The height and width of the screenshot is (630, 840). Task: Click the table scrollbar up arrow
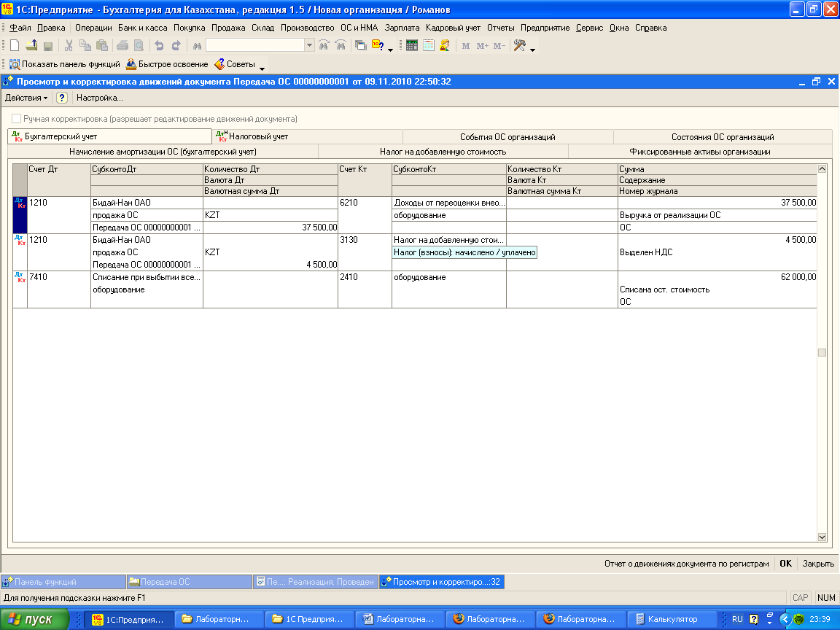(822, 168)
